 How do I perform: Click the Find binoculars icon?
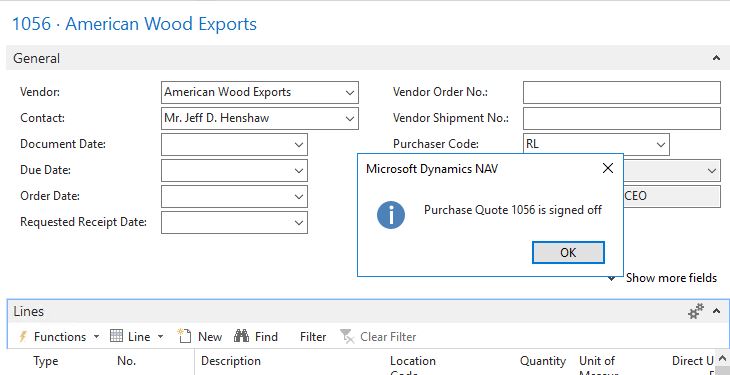coord(241,336)
